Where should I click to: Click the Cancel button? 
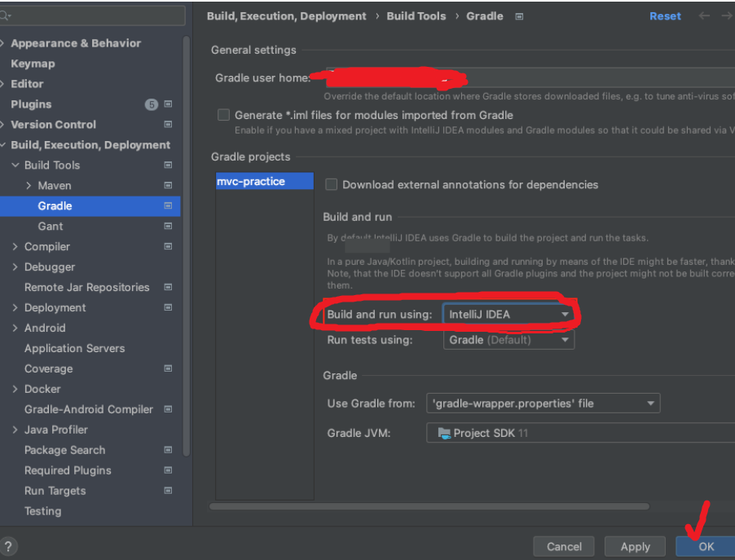tap(564, 546)
